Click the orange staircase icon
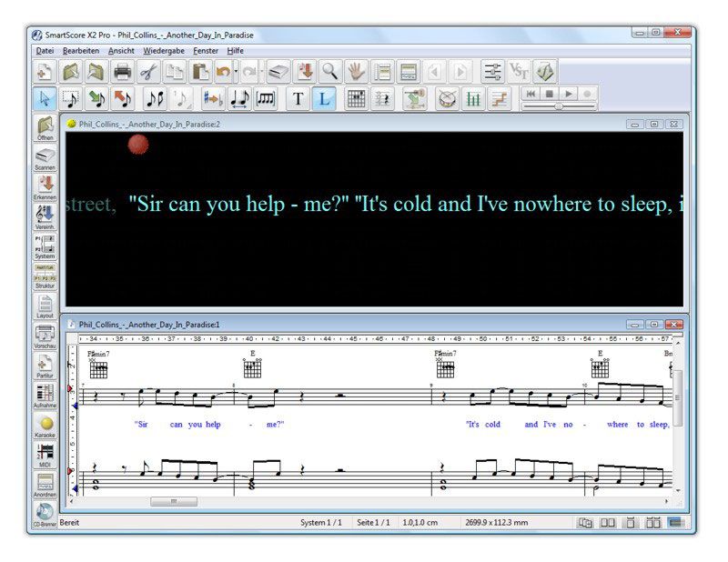The image size is (728, 562). coord(499,98)
